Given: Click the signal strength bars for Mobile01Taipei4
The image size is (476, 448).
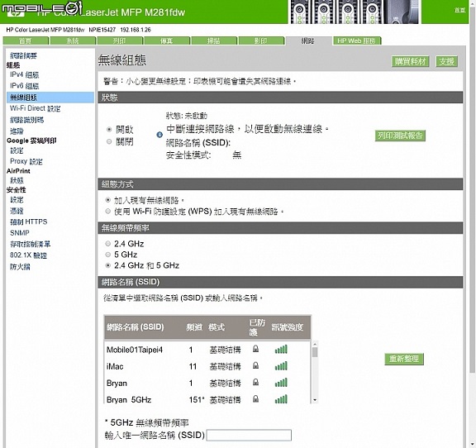Looking at the screenshot, I should (281, 350).
